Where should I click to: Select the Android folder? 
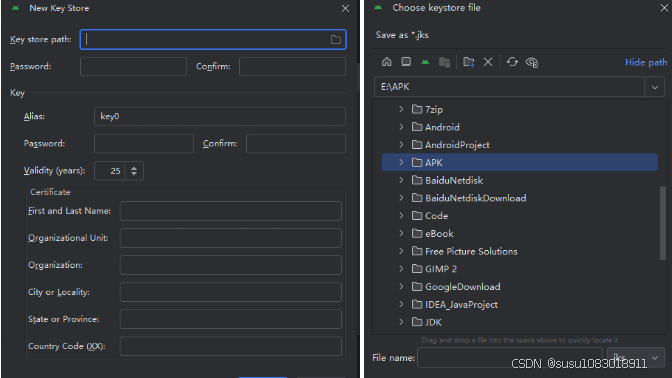[519, 127]
